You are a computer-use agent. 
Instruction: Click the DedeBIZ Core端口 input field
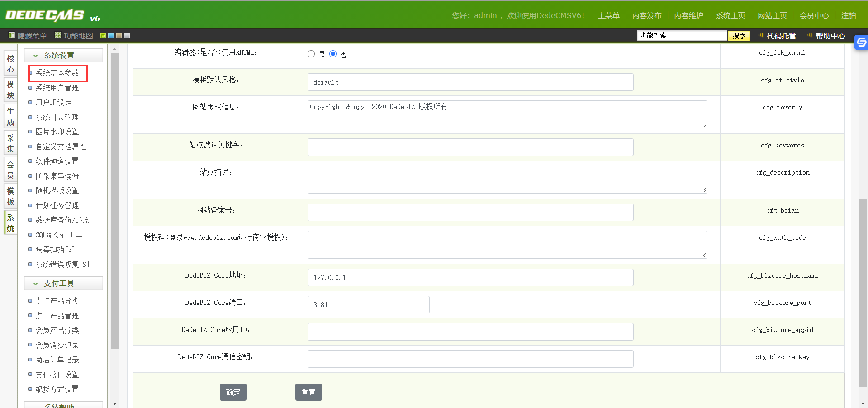coord(369,304)
